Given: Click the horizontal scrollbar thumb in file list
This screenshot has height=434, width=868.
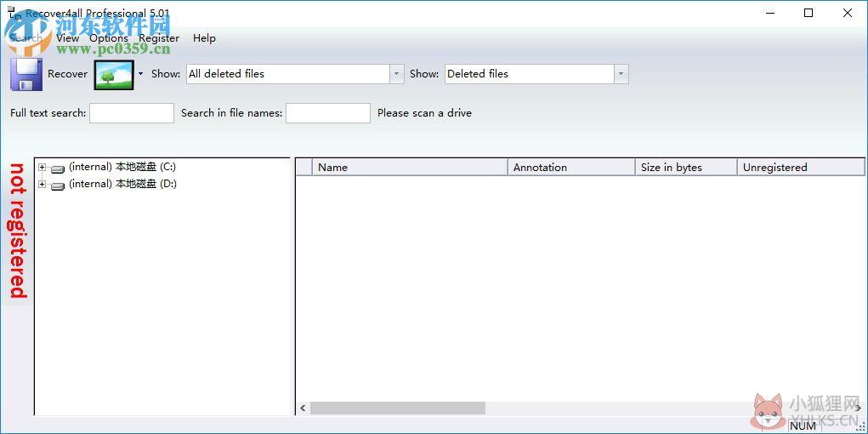Looking at the screenshot, I should (398, 408).
